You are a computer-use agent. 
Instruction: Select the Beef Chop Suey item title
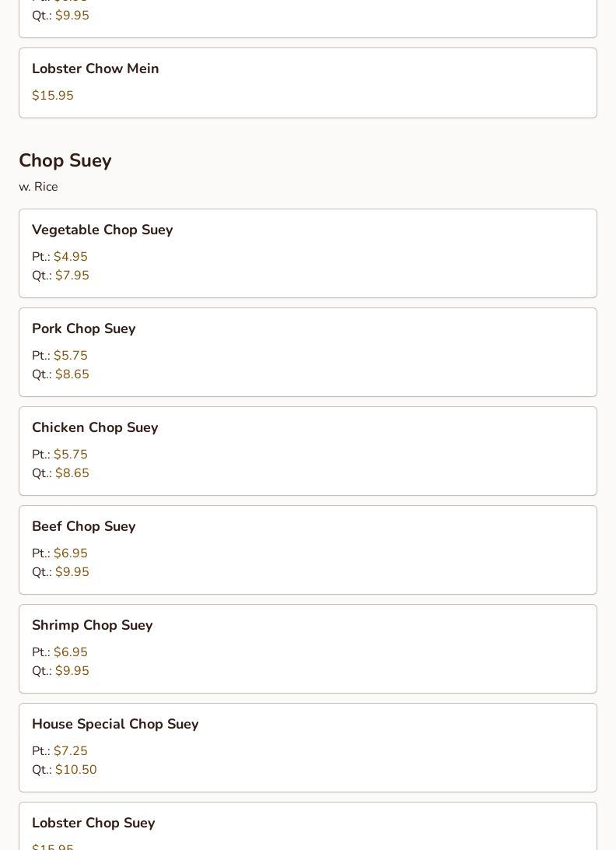click(83, 526)
